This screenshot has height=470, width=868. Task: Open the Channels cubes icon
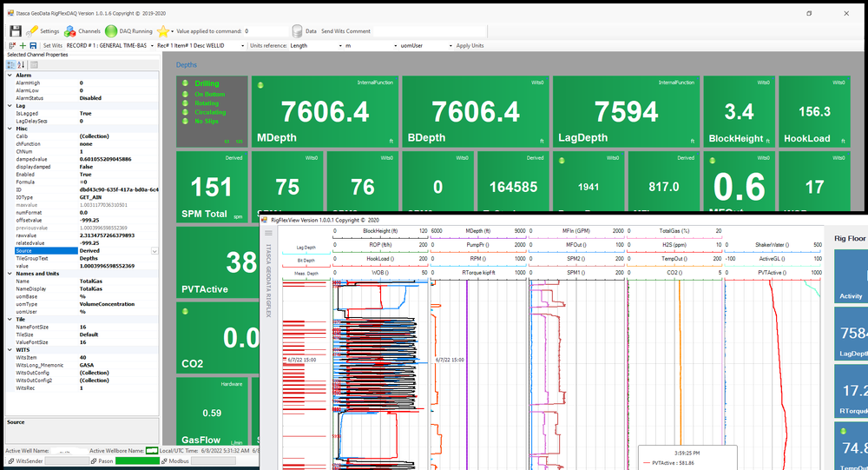coord(69,31)
